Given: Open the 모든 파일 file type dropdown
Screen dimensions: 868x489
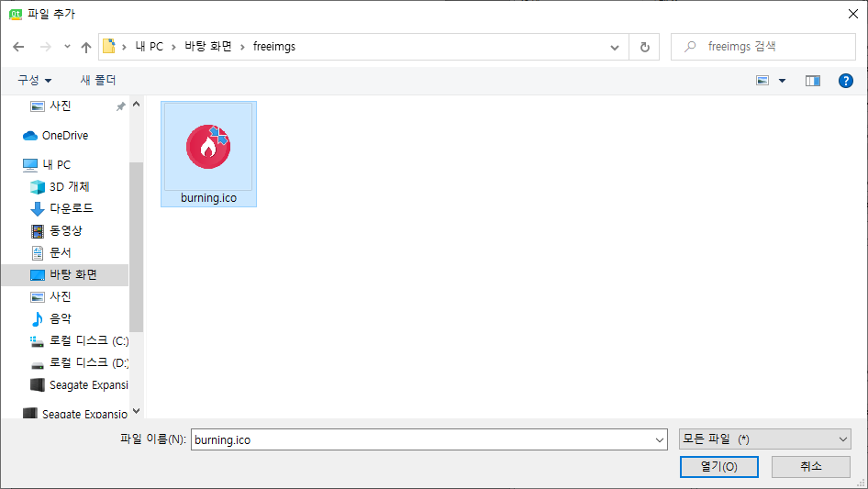Looking at the screenshot, I should pyautogui.click(x=765, y=439).
